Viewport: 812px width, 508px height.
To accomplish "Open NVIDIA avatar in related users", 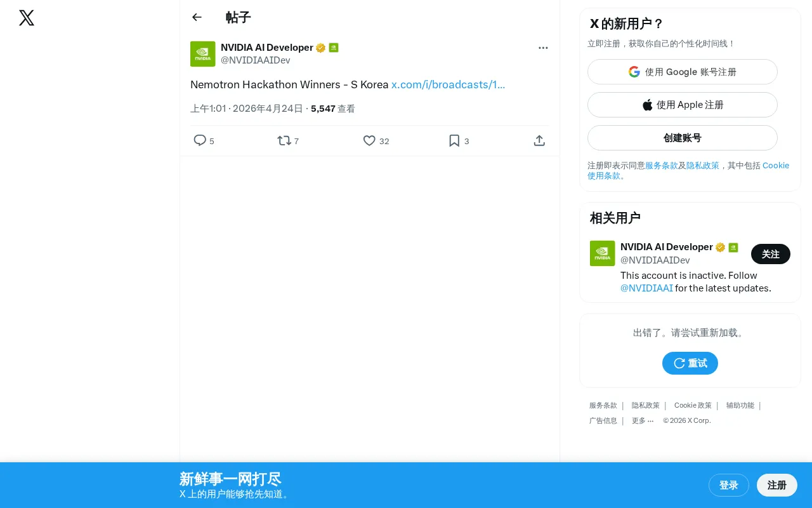I will (x=603, y=253).
